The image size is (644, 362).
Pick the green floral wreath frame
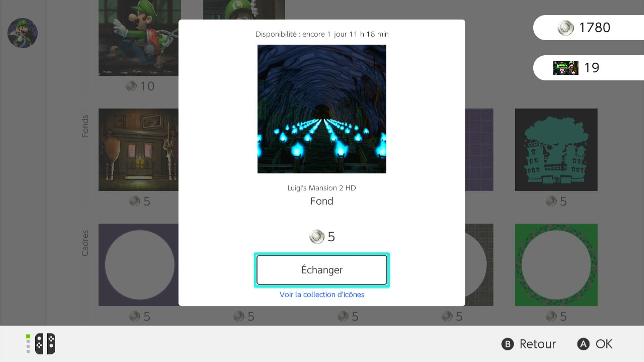tap(556, 265)
